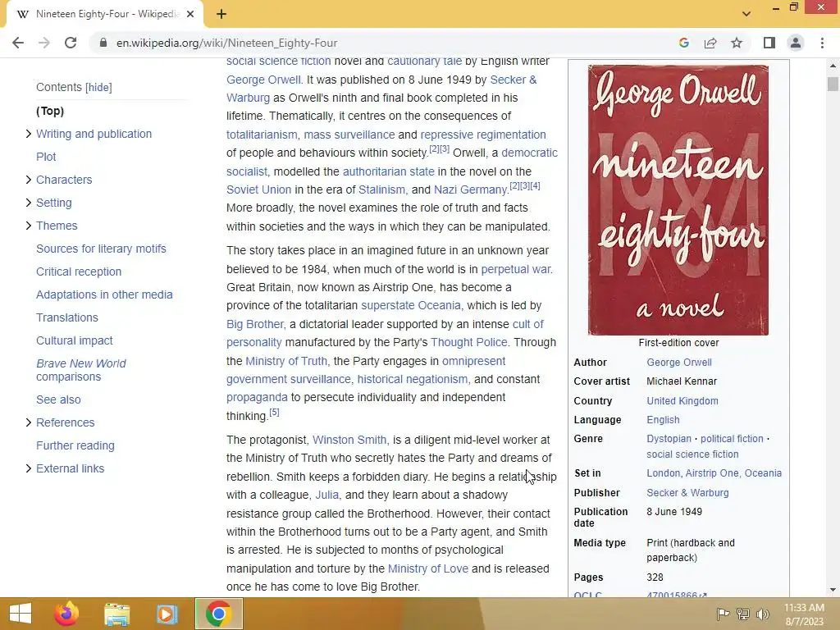Open the Nazi Germany link
Viewport: 840px width, 630px height.
[x=470, y=189]
